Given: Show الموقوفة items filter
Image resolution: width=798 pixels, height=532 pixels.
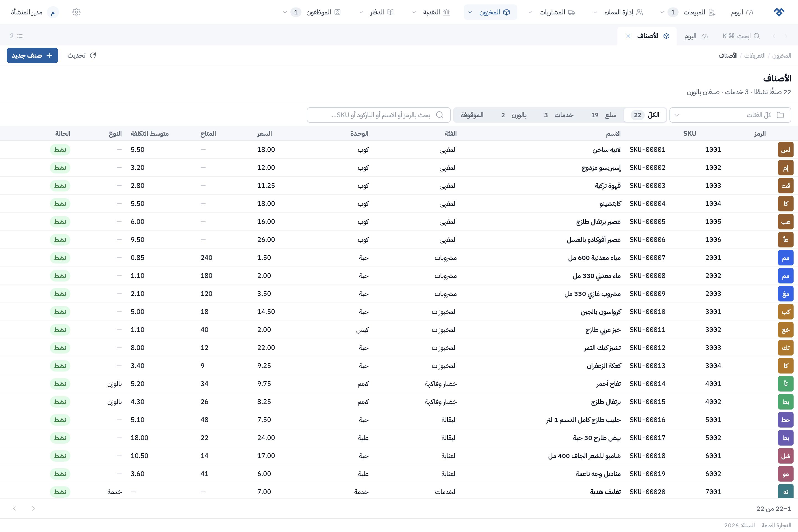Looking at the screenshot, I should pyautogui.click(x=472, y=115).
